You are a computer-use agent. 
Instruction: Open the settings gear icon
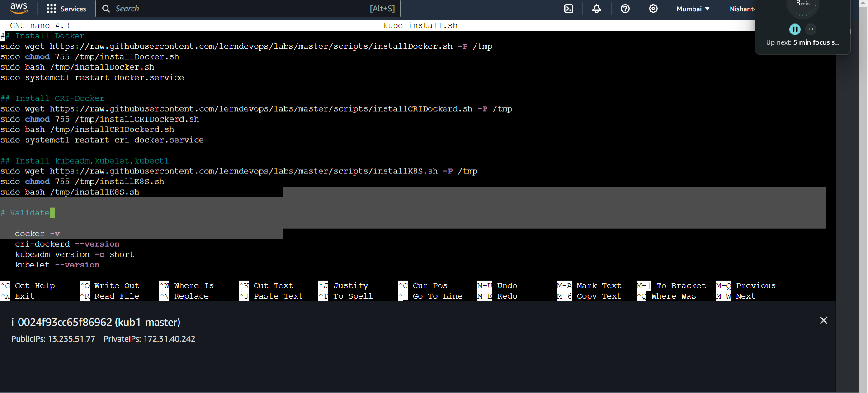coord(653,9)
